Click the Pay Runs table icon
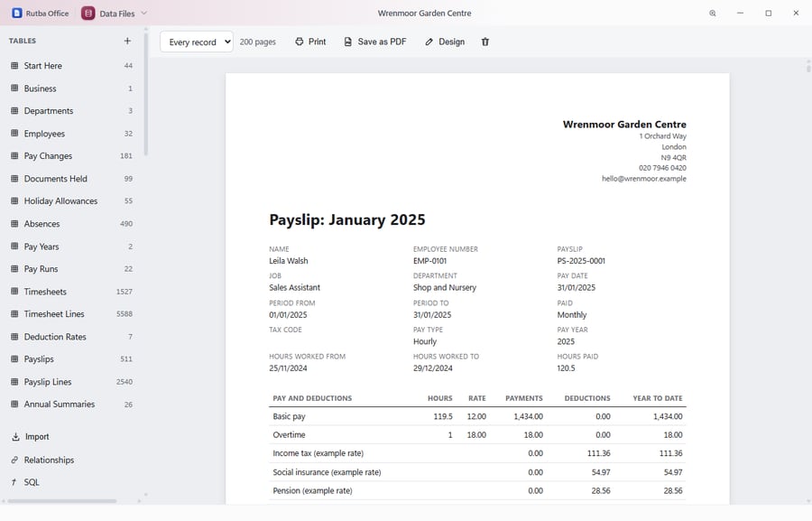This screenshot has height=521, width=812. 14,268
